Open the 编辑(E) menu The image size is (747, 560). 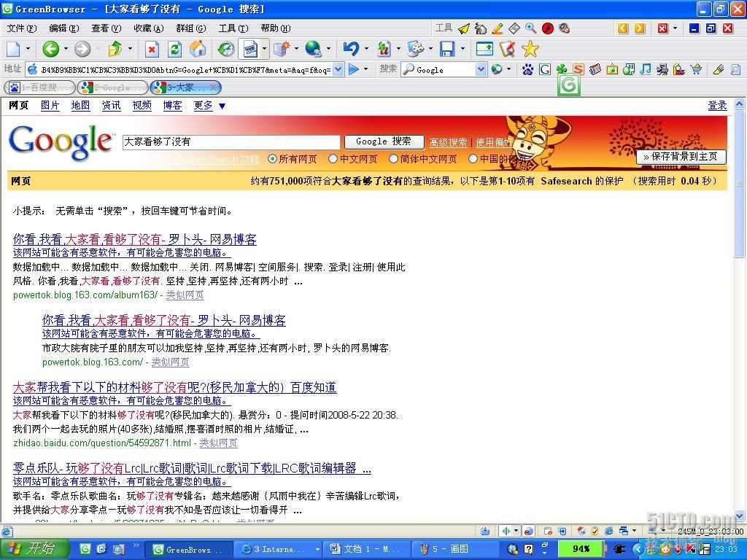64,28
